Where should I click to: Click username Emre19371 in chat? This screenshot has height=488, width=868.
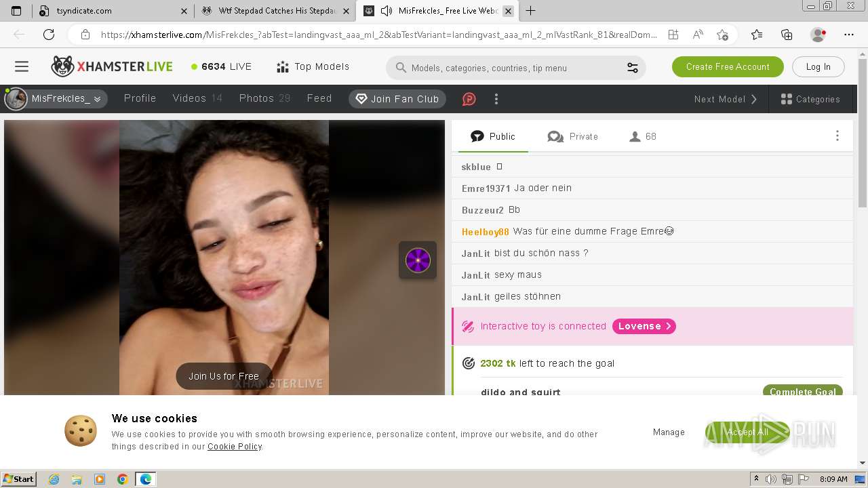click(486, 188)
